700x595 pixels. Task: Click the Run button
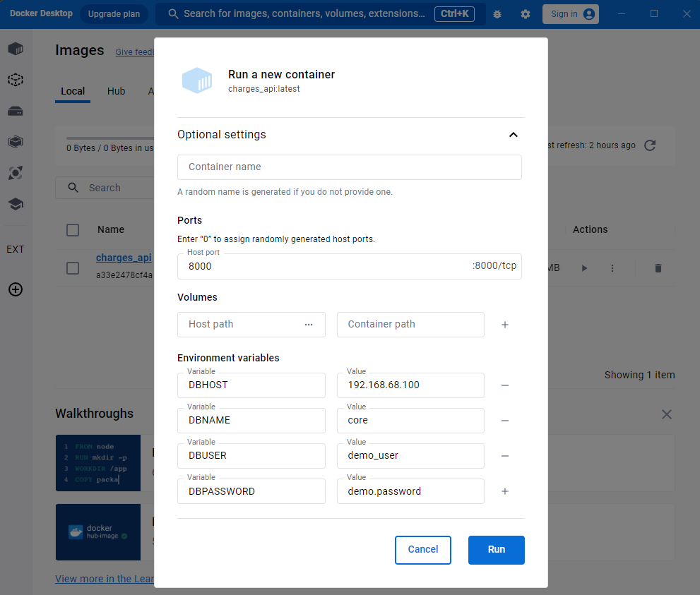pos(497,550)
